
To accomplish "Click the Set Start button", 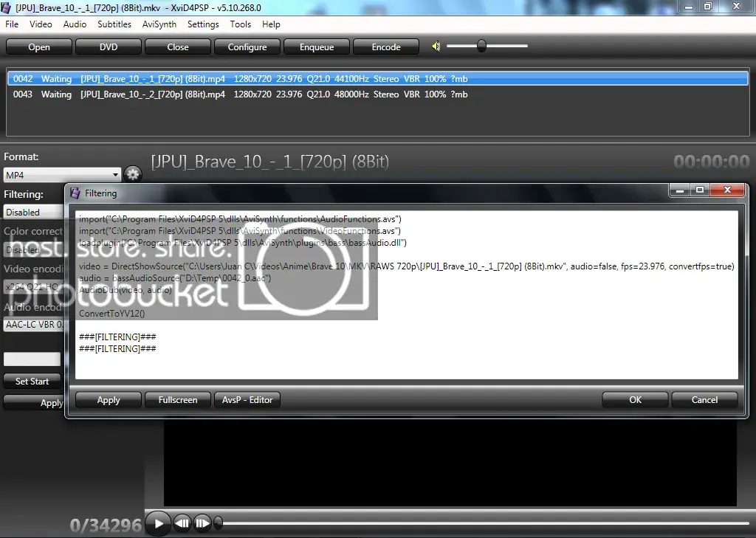I will tap(32, 382).
